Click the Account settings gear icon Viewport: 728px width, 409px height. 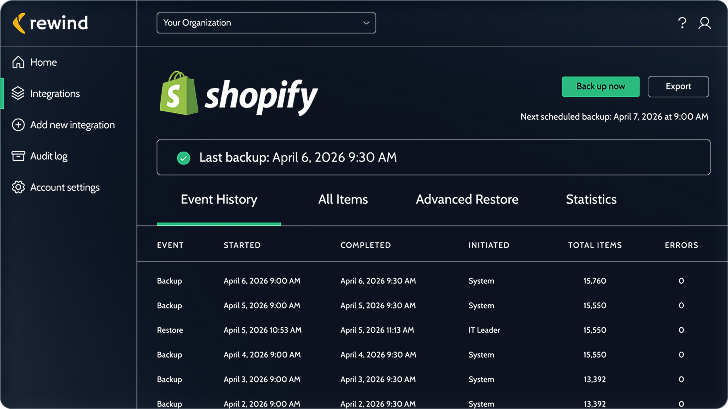tap(18, 187)
